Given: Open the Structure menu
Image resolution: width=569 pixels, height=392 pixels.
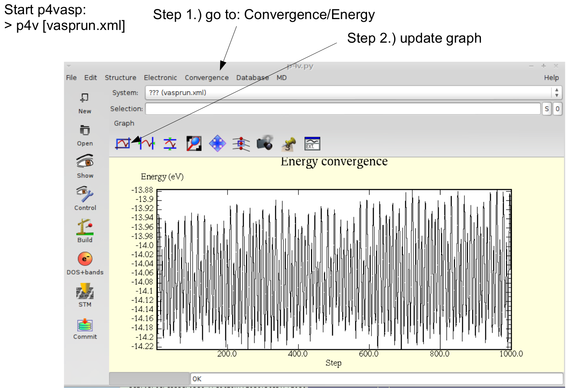Looking at the screenshot, I should pos(120,78).
